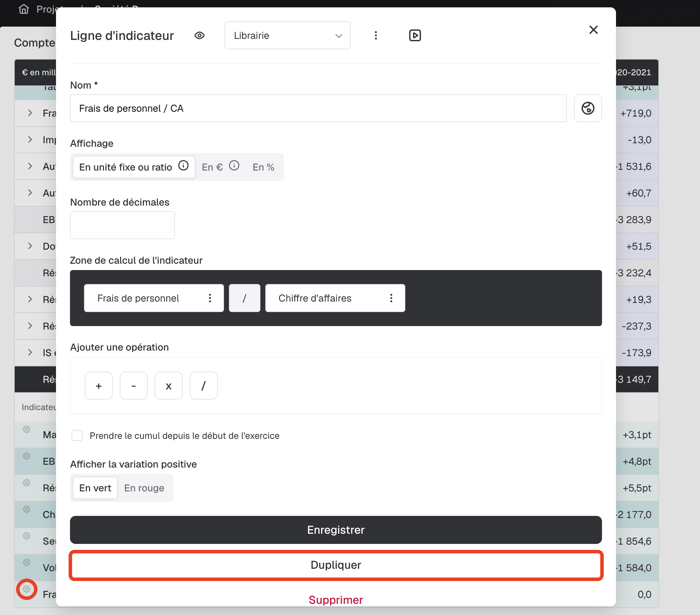Click the Dupliquer button
The width and height of the screenshot is (700, 615).
(336, 565)
